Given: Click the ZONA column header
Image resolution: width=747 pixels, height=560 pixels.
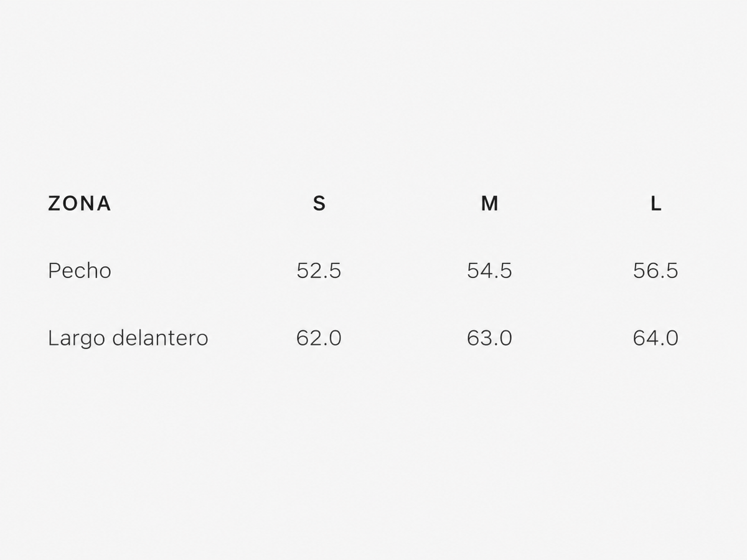Looking at the screenshot, I should click(79, 203).
